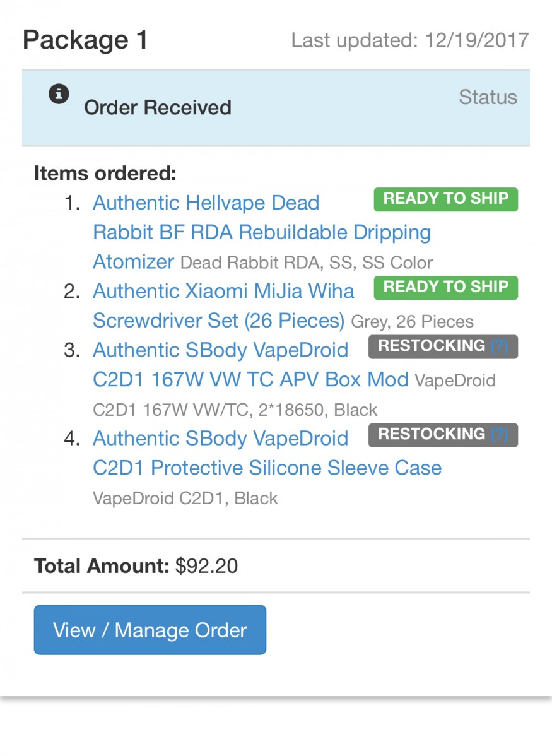Click the help question mark on the Silicone Sleeve Case's RESTOCKING badge
Screen dimensions: 552x756
tap(499, 435)
